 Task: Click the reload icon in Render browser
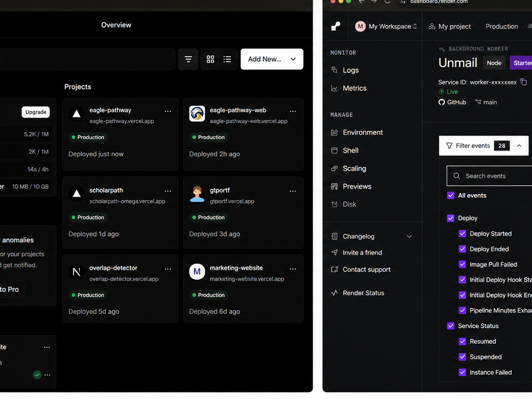point(387,2)
